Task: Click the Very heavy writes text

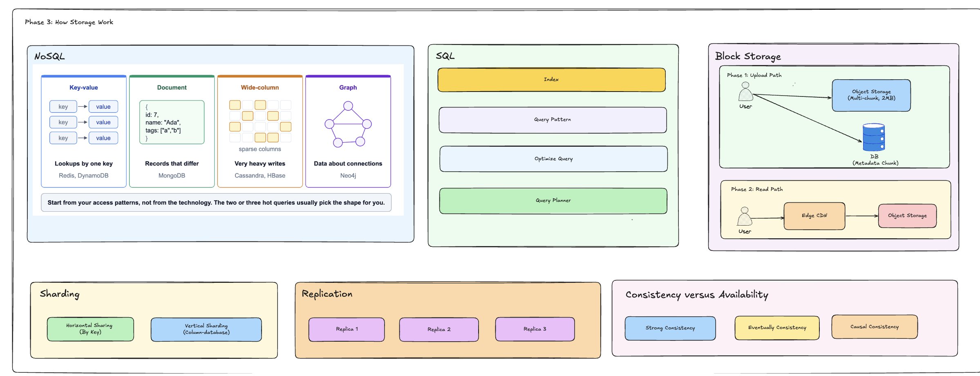Action: (x=260, y=163)
